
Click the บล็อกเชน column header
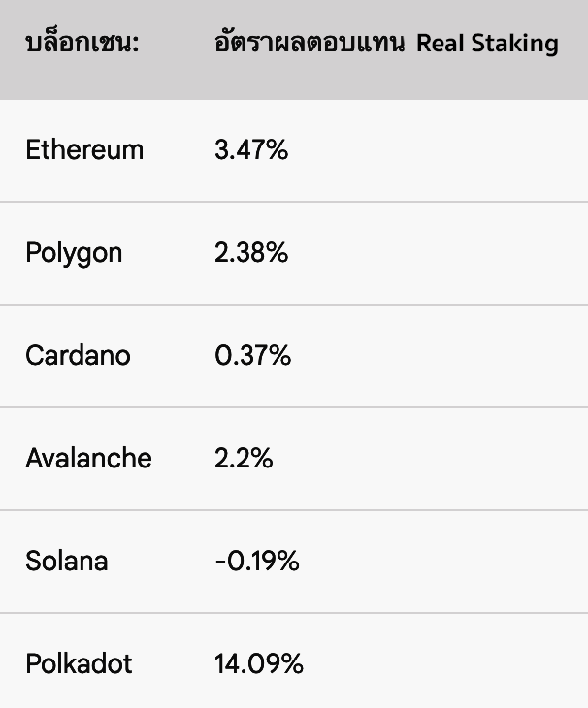tap(82, 45)
